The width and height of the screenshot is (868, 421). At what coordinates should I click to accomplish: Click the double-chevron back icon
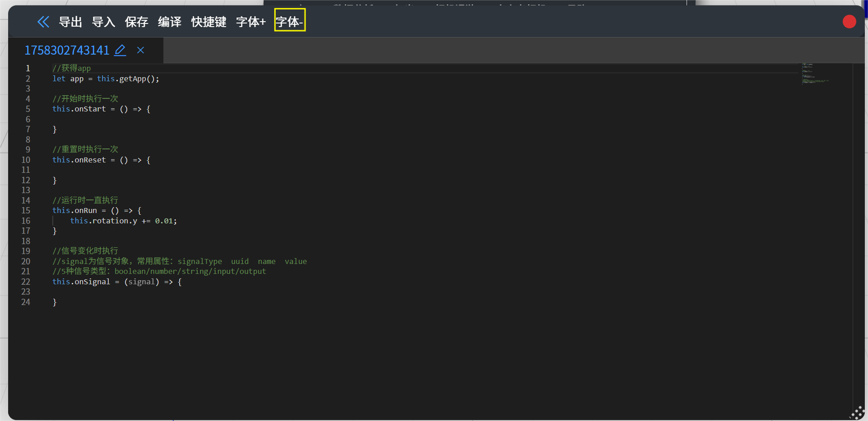pyautogui.click(x=43, y=22)
